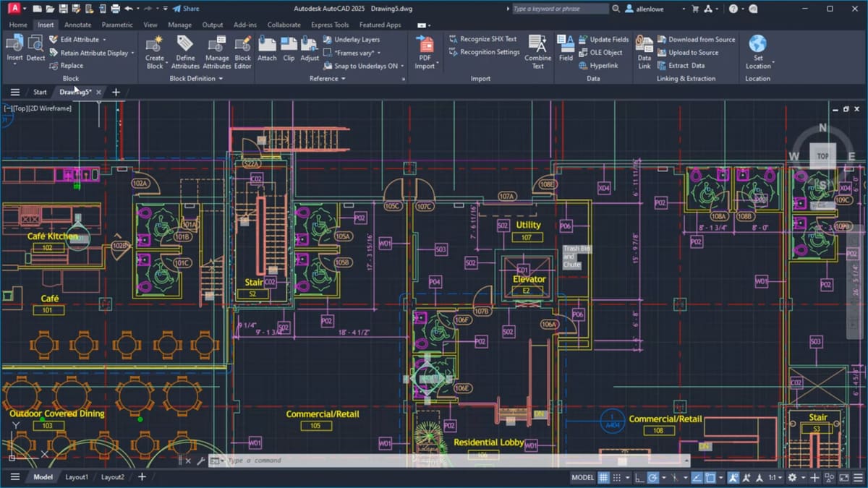Screen dimensions: 868x488
Task: Click Download from Source link
Action: (697, 39)
